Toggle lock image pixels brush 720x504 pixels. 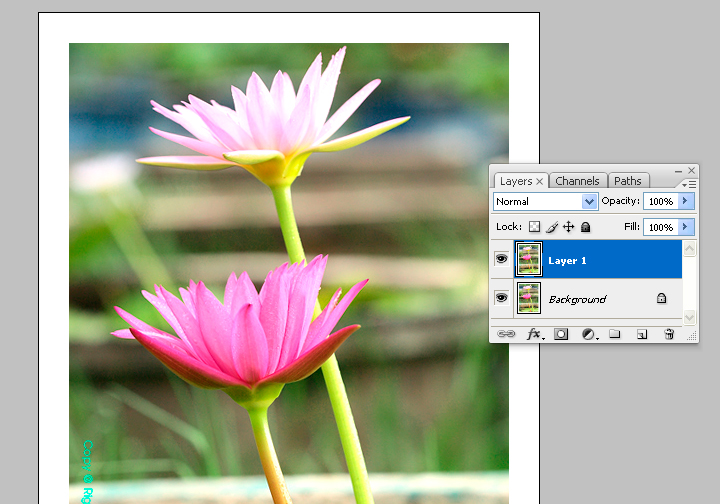pos(551,227)
